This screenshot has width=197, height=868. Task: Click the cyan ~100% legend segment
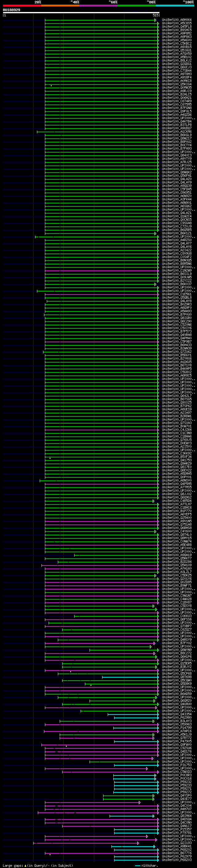(x=175, y=6)
